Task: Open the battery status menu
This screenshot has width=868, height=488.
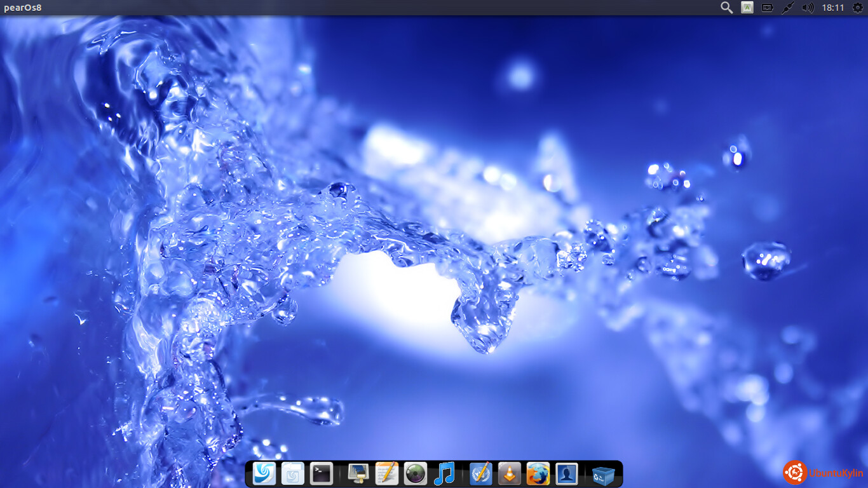Action: coord(768,8)
